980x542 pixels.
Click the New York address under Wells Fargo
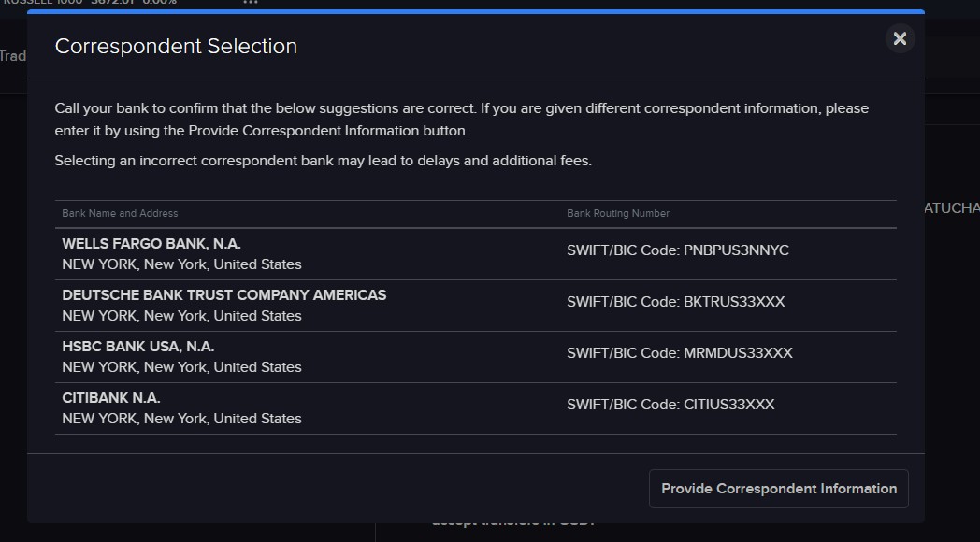click(181, 264)
